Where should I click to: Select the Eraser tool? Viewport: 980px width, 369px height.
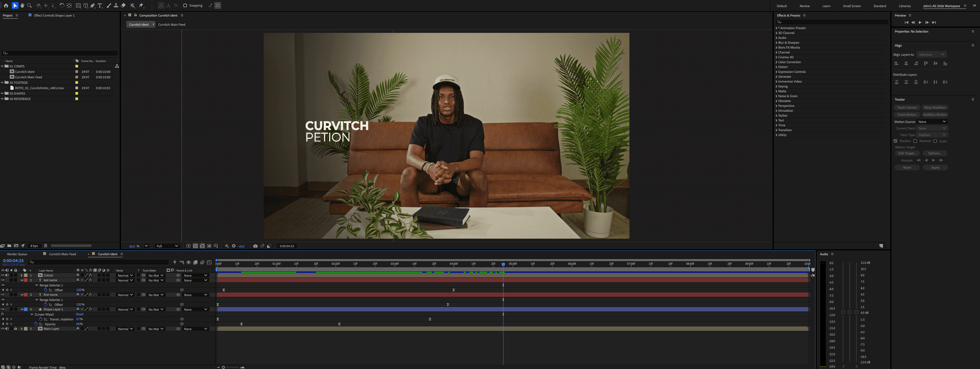(x=123, y=6)
